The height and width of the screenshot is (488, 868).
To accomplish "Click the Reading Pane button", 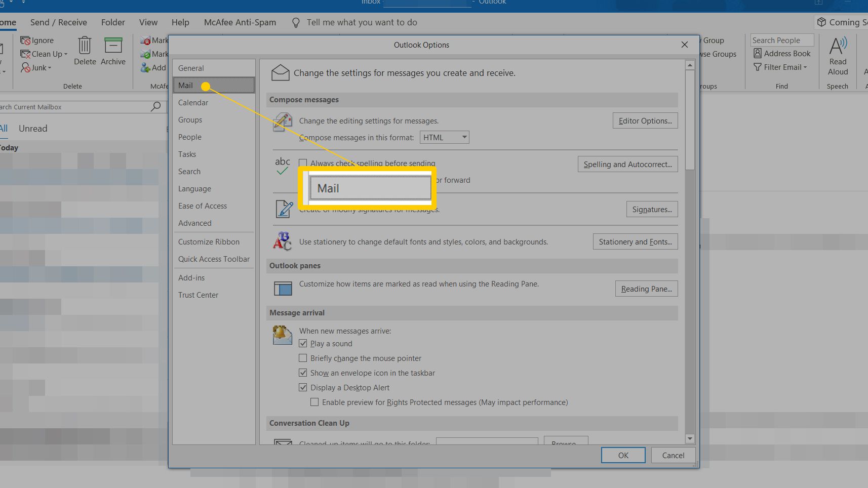I will [646, 289].
